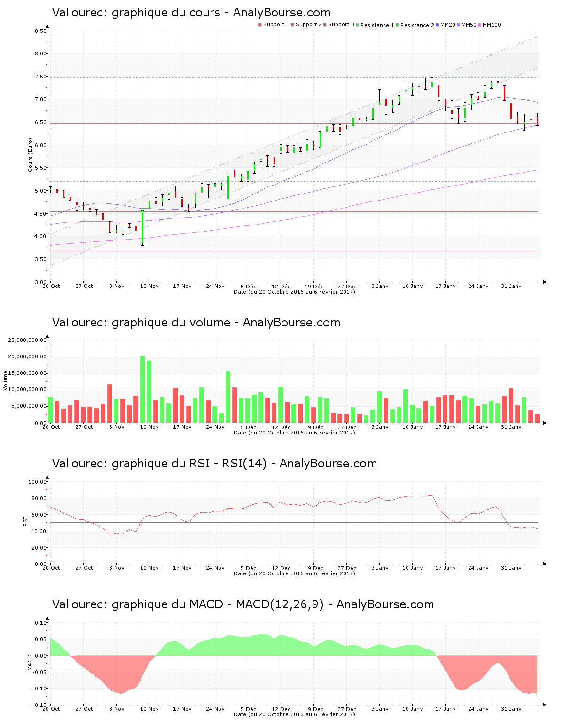Screen dimensions: 564x728
Task: Click the date range caption under the RSI chart
Action: (x=294, y=573)
